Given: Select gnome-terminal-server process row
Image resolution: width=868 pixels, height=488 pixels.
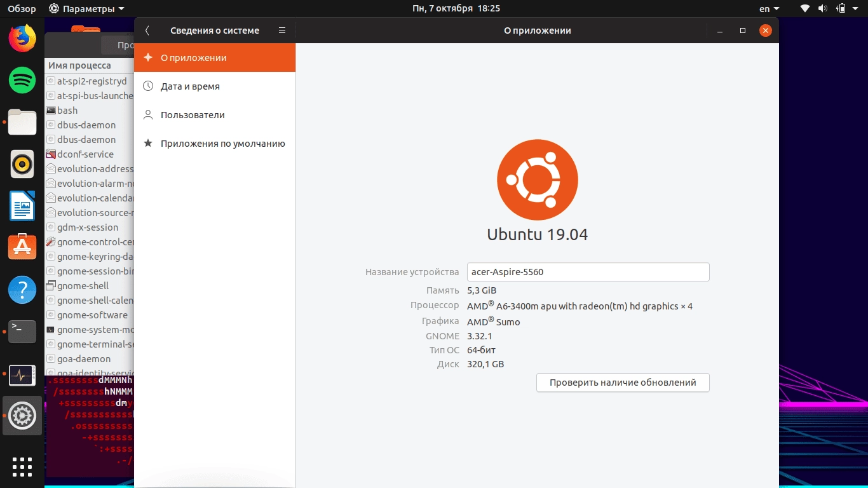Looking at the screenshot, I should pyautogui.click(x=90, y=344).
